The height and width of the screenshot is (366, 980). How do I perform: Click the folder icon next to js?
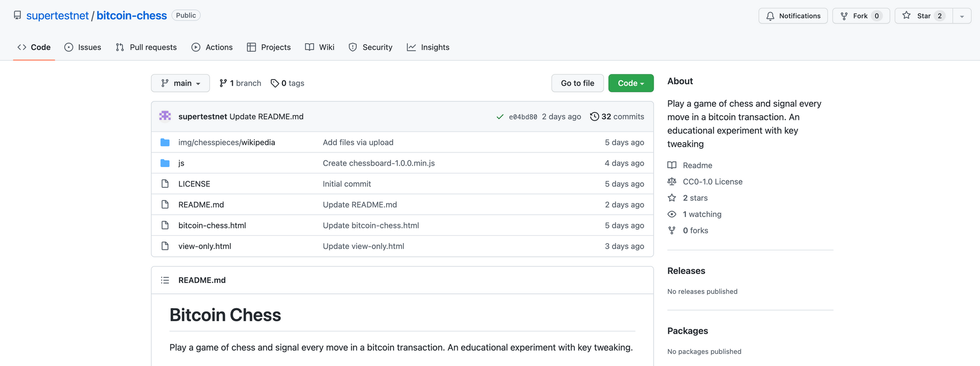165,163
